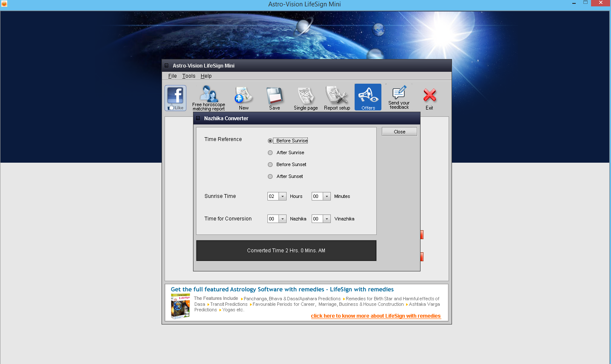The image size is (611, 364).
Task: Expand Sunrise Time Minutes dropdown
Action: (327, 196)
